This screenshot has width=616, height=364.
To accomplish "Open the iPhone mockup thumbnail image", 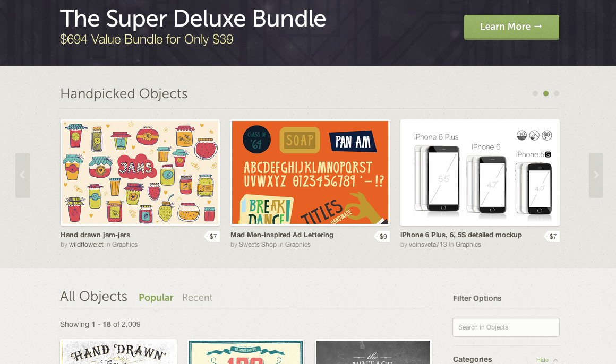I will (x=480, y=172).
